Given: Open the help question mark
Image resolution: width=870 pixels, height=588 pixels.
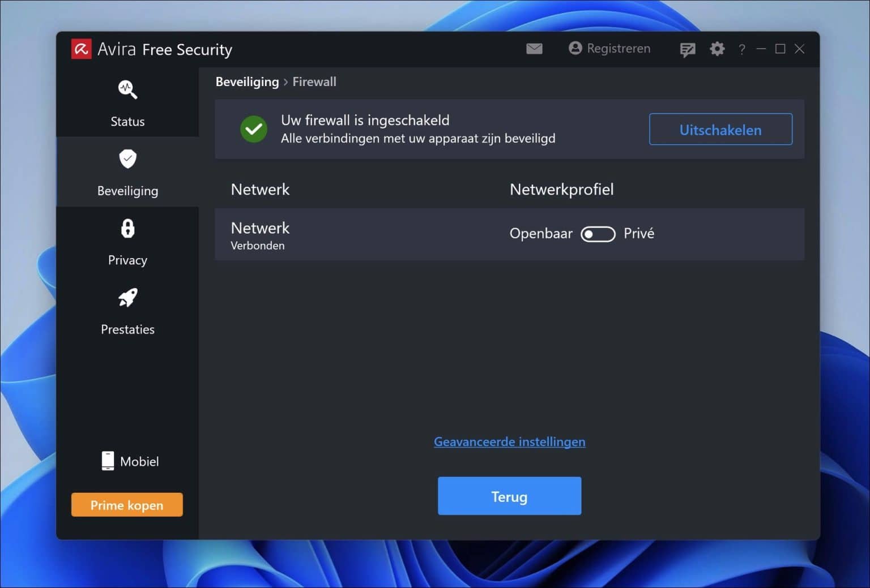Looking at the screenshot, I should point(741,49).
